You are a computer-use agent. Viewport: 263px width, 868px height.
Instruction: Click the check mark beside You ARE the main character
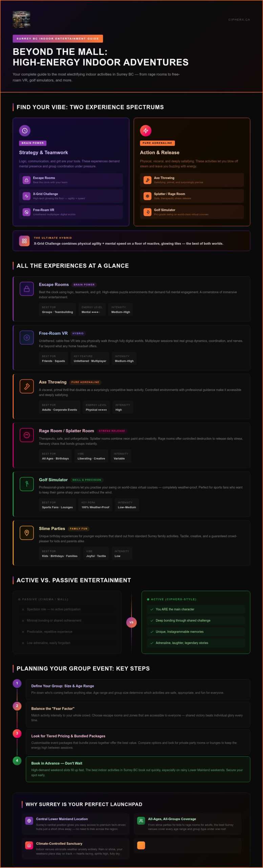tap(152, 609)
